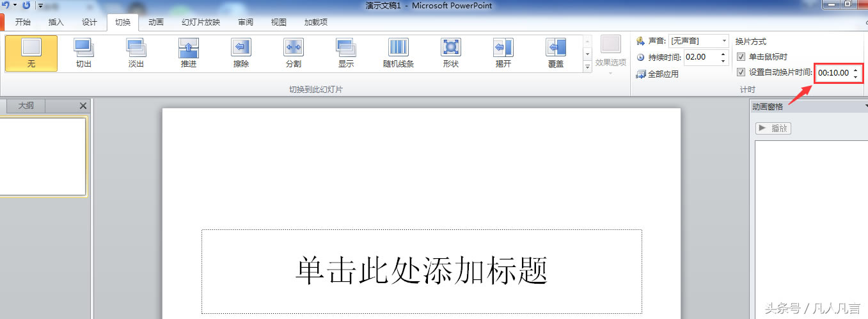868x319 pixels.
Task: Select the 形状 (Shape) transition icon
Action: tap(451, 48)
